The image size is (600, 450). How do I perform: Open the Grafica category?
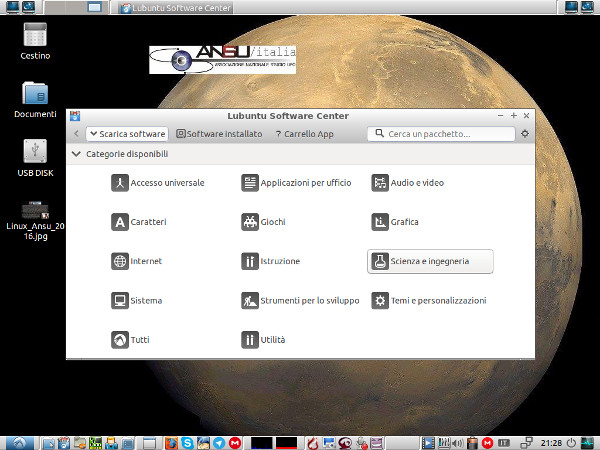point(395,222)
